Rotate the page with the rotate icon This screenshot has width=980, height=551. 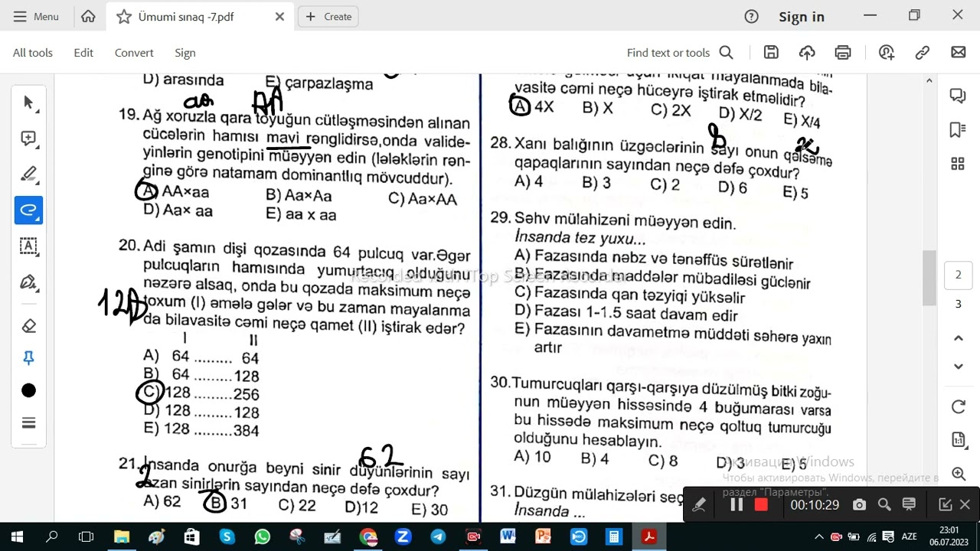tap(958, 407)
